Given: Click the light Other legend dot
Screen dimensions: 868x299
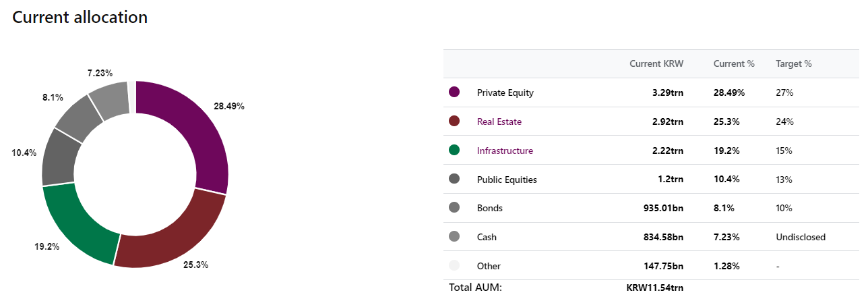Looking at the screenshot, I should tap(454, 265).
